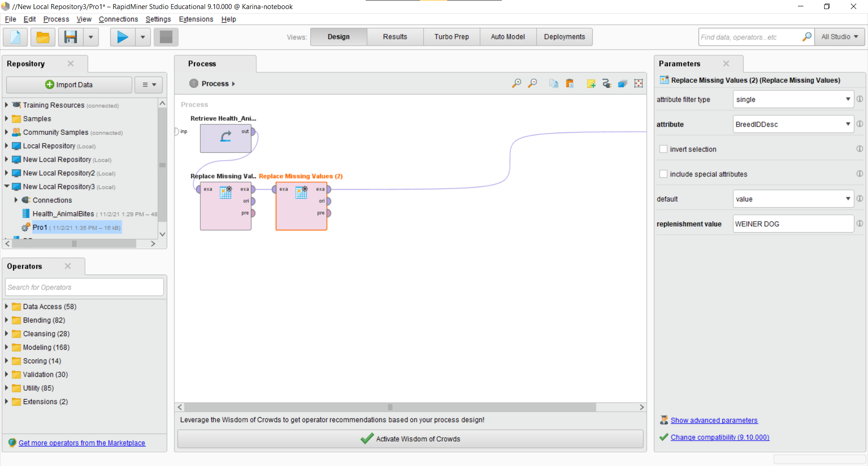The width and height of the screenshot is (868, 466).
Task: Select the Replace Missing Values (2) operator
Action: pyautogui.click(x=302, y=206)
